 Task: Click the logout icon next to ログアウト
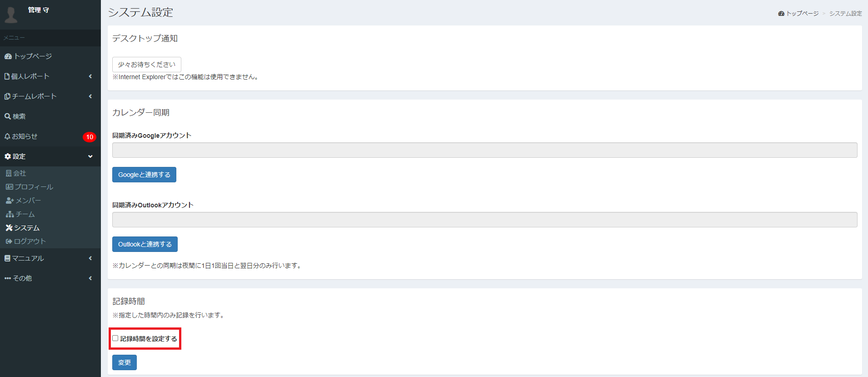pos(9,241)
